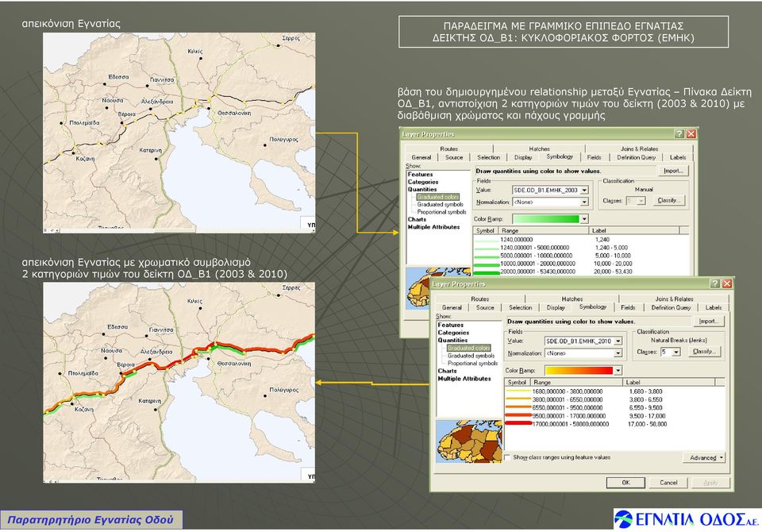
Task: Click Import... in the 2010 dialog
Action: tap(708, 322)
